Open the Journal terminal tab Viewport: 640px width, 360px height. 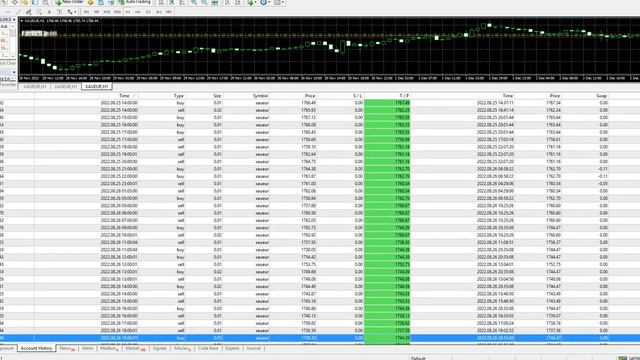(253, 348)
